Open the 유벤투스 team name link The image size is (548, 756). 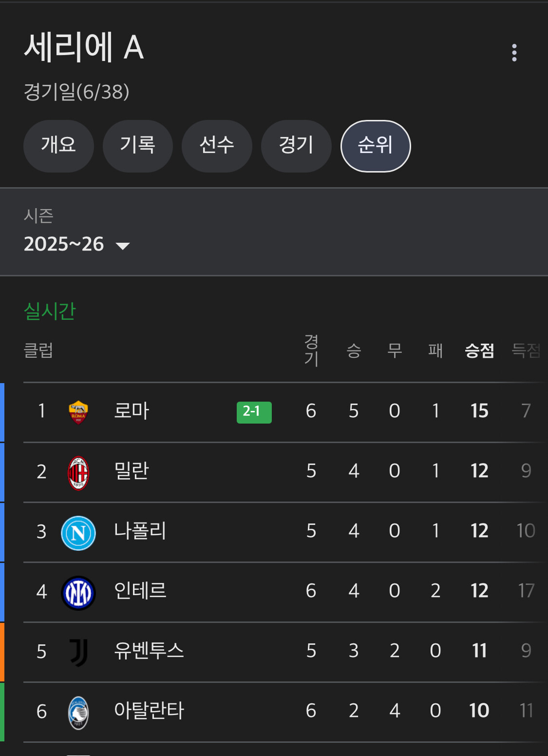(x=149, y=651)
